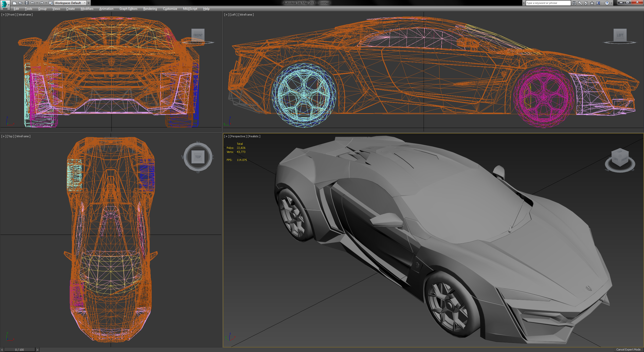Image resolution: width=644 pixels, height=352 pixels.
Task: Open an existing scene file
Action: 21,3
